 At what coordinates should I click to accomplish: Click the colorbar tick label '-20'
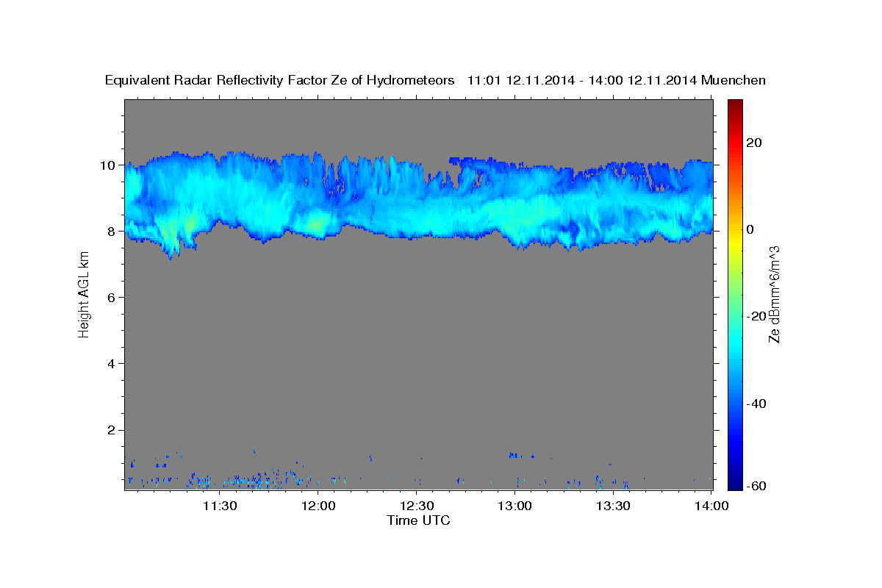pyautogui.click(x=756, y=316)
